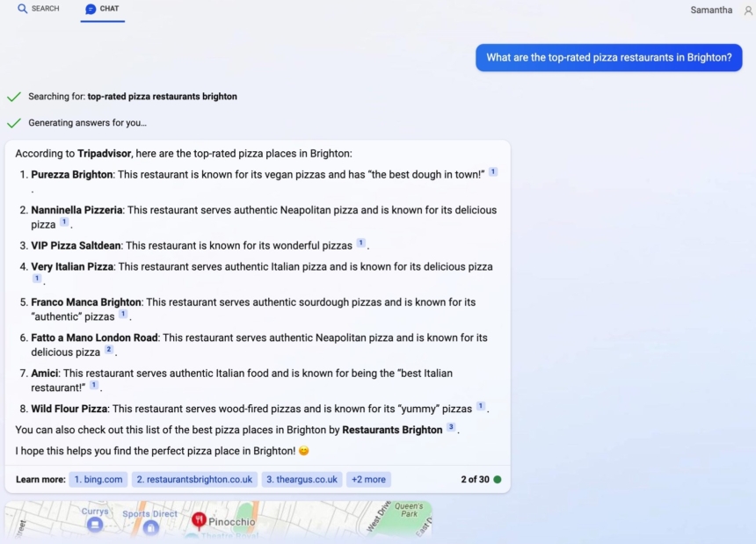
Task: Open the 1. bing.com source link
Action: 98,479
